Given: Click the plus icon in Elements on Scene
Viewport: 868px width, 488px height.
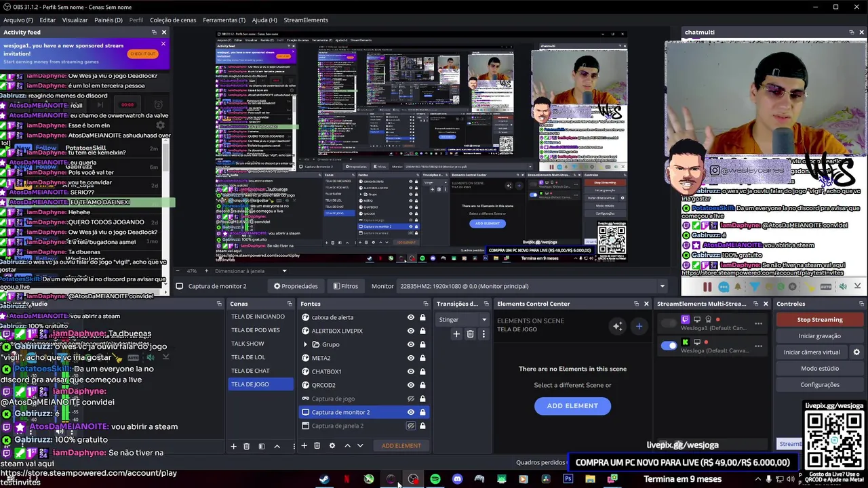Looking at the screenshot, I should (x=639, y=326).
